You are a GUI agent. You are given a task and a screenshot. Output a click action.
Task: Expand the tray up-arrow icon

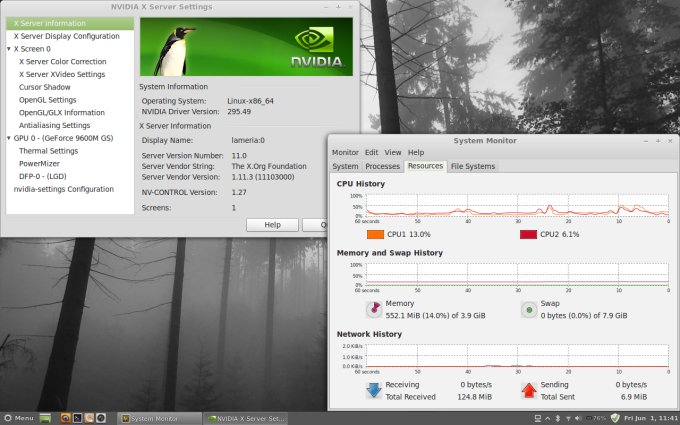tap(548, 418)
